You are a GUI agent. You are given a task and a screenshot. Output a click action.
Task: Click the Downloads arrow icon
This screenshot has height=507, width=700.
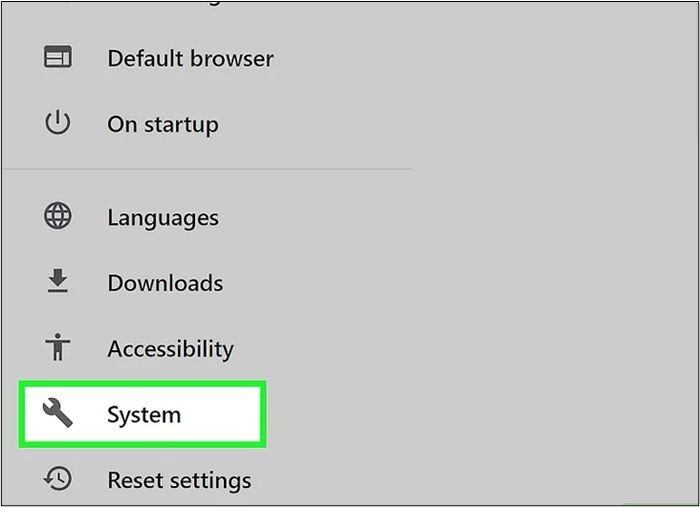click(x=58, y=283)
